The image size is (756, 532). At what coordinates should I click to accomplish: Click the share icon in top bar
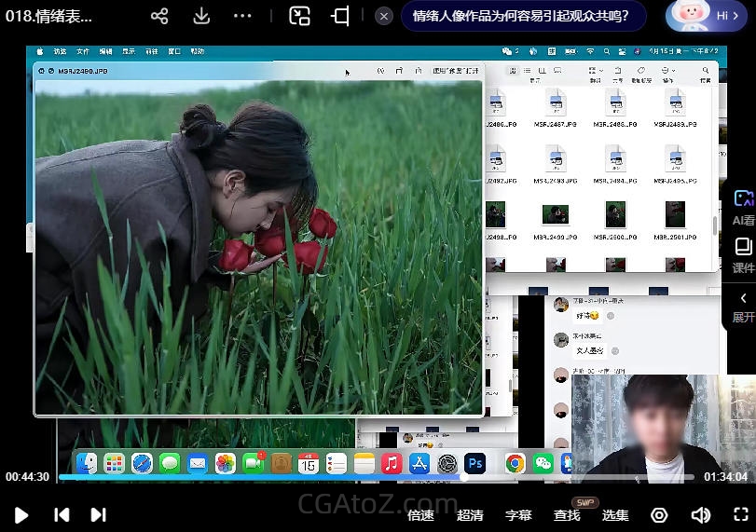coord(159,16)
